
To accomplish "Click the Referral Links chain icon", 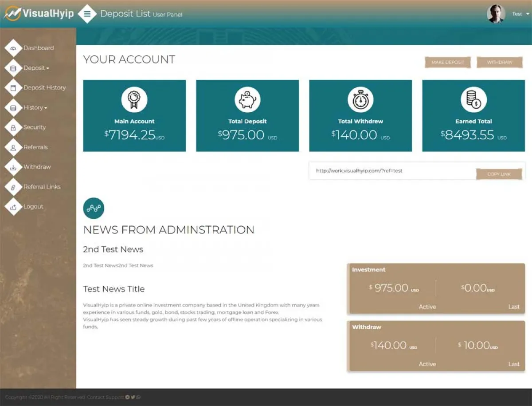I will (13, 187).
